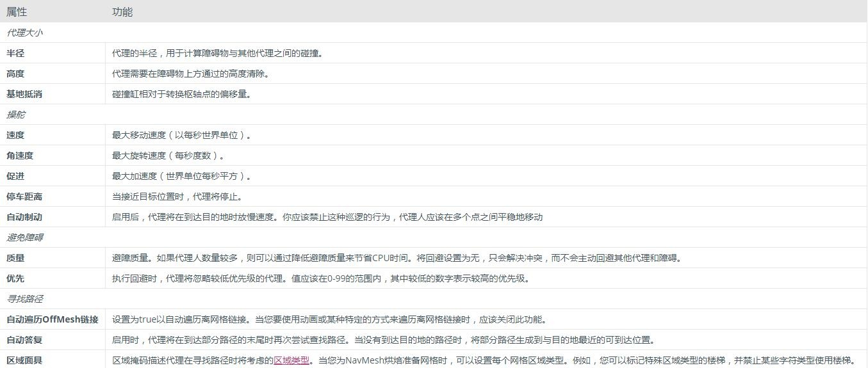
Task: Click the description starting 当接近目标位置时
Action: [x=177, y=196]
